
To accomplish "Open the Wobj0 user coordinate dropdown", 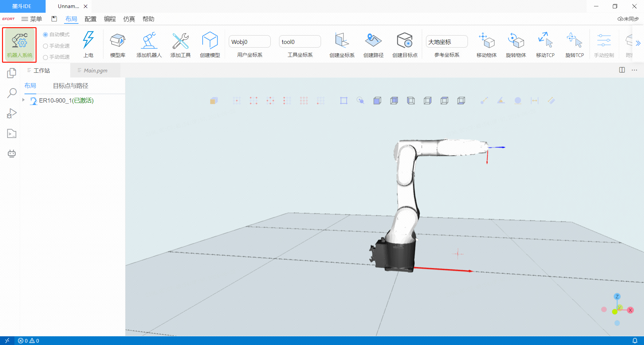I will [249, 42].
